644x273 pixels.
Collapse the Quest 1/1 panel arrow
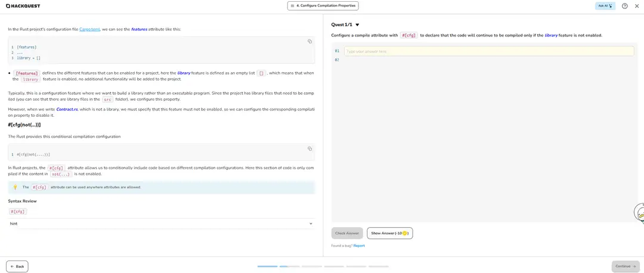(357, 25)
